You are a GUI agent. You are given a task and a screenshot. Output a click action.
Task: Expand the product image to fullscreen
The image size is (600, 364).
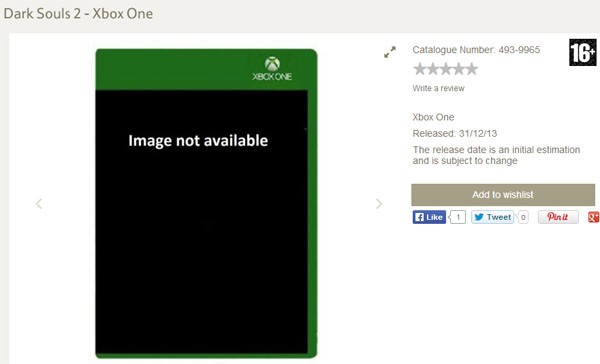pyautogui.click(x=390, y=52)
